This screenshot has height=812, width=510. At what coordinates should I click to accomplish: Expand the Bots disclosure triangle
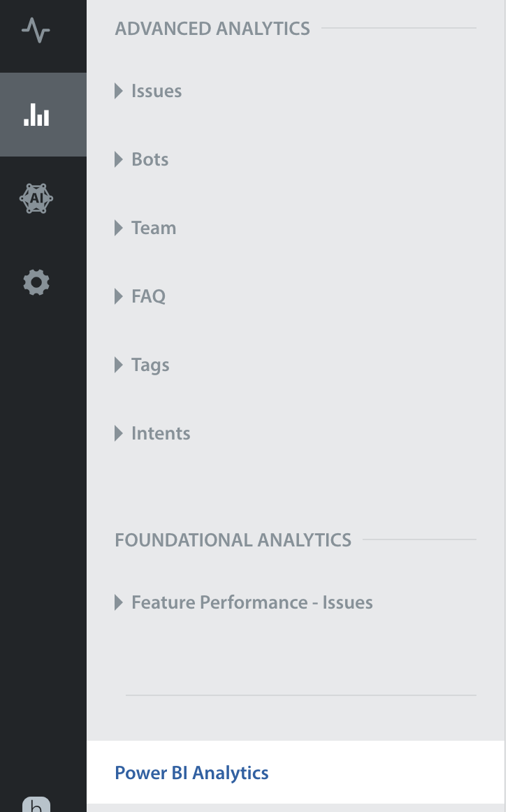(119, 159)
